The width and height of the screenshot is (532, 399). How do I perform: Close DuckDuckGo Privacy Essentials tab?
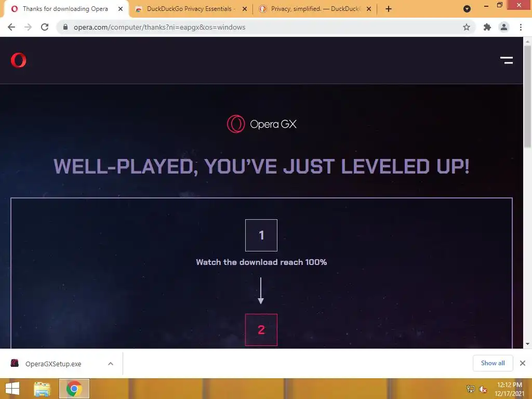click(245, 9)
